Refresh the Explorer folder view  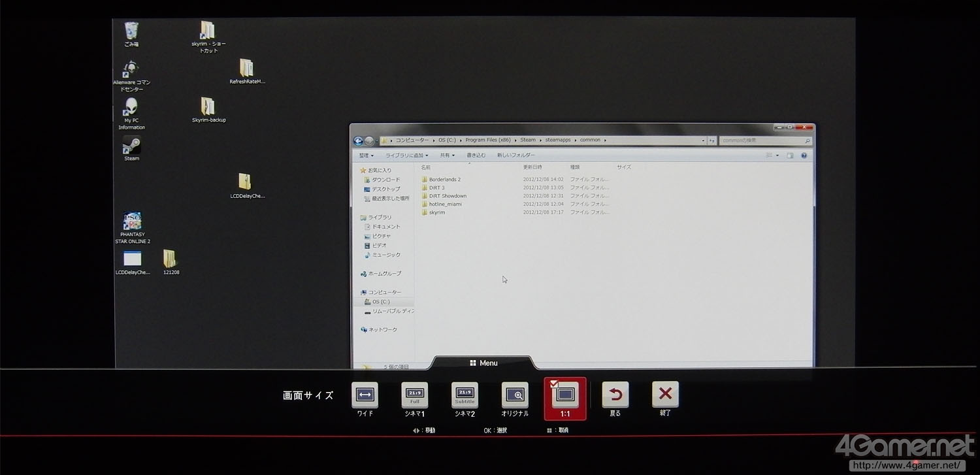(711, 140)
